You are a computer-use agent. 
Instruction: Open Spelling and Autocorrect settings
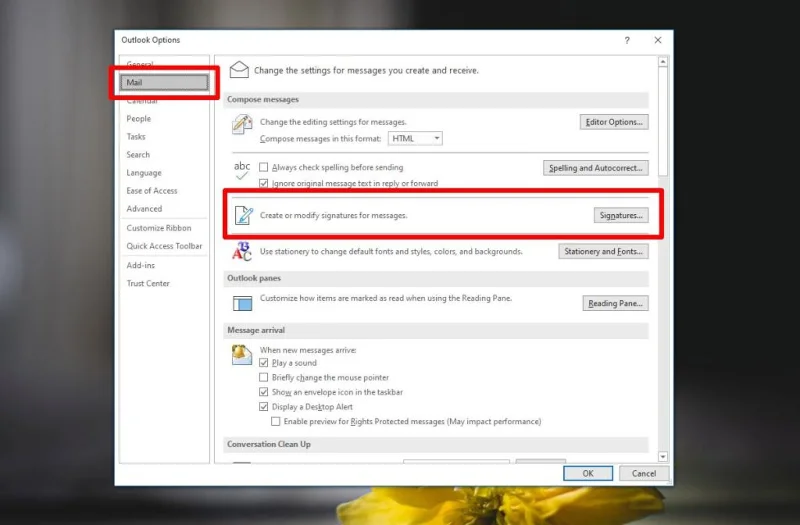click(595, 168)
